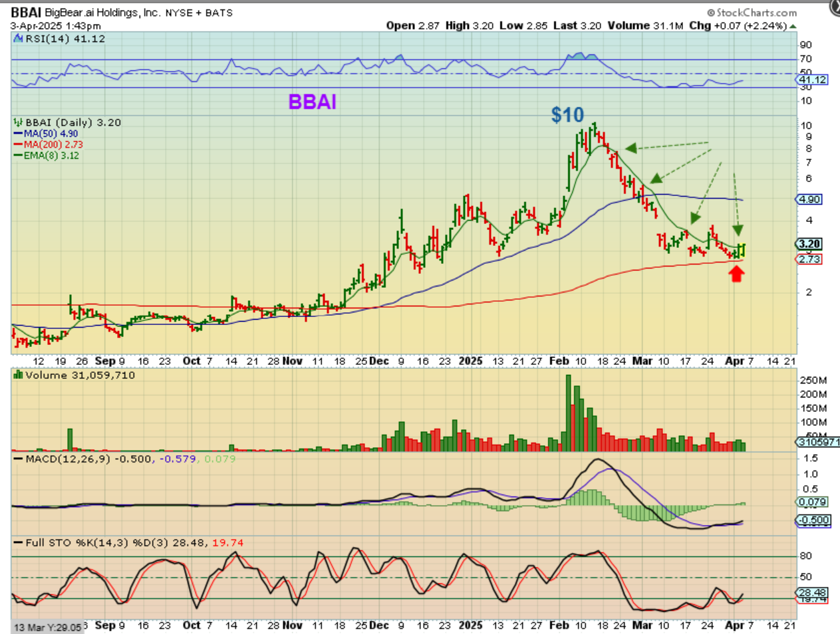Click the MA(200) 2.73 legend text
840x634 pixels.
54,144
